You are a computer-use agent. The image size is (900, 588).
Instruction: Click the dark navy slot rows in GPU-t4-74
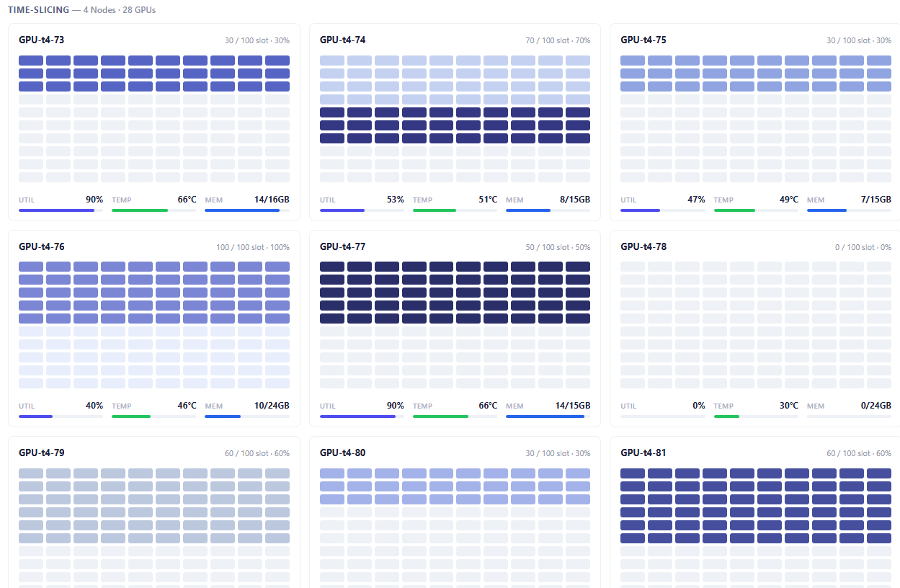[x=455, y=125]
